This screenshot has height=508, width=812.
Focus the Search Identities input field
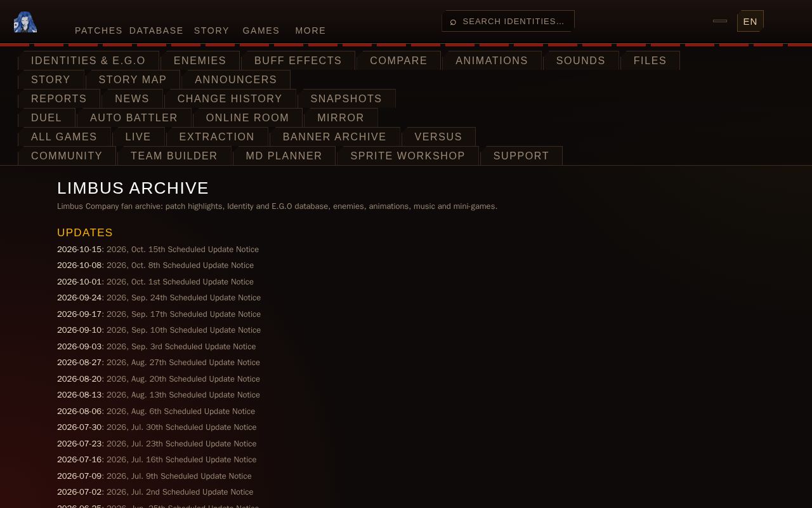[508, 21]
